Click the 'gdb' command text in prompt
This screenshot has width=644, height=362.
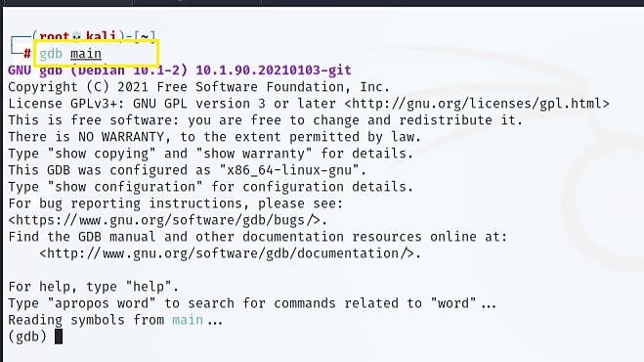coord(51,54)
